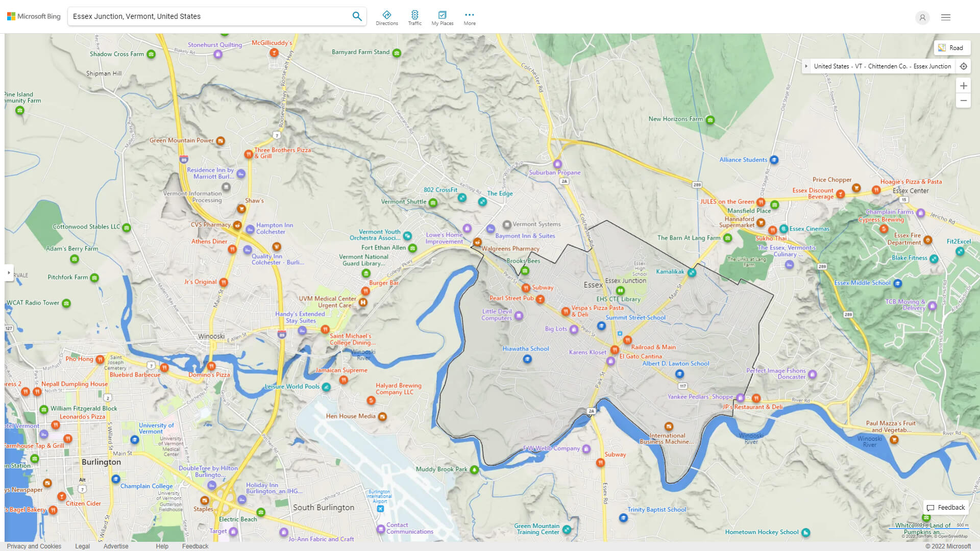Open the Privacy and Cookies link
The width and height of the screenshot is (980, 551).
click(34, 546)
